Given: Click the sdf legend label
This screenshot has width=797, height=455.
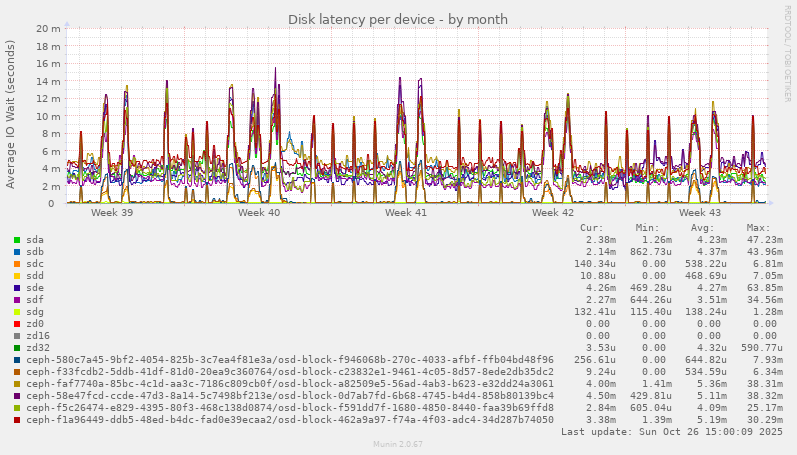Looking at the screenshot, I should [x=35, y=300].
